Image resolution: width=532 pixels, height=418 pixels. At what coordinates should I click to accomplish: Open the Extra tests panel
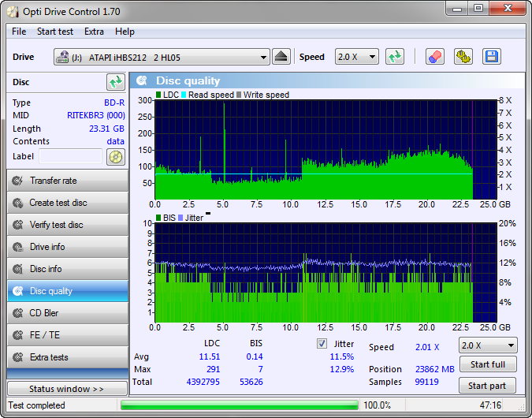[x=68, y=357]
